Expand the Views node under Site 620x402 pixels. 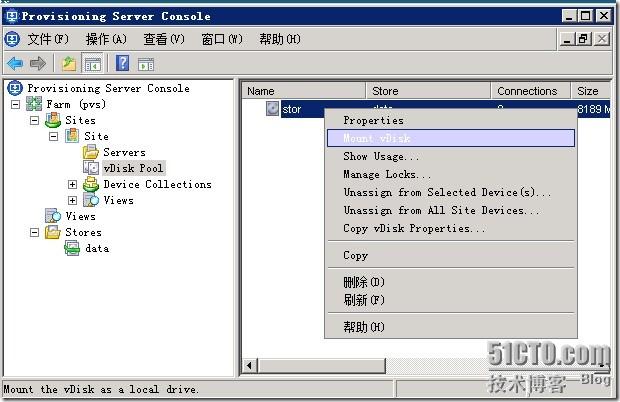[x=72, y=200]
